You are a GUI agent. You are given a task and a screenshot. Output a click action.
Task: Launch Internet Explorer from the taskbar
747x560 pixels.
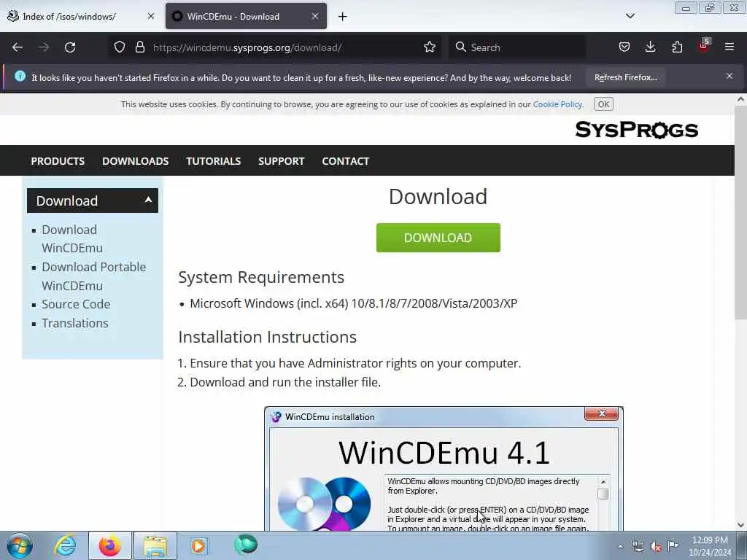coord(65,545)
